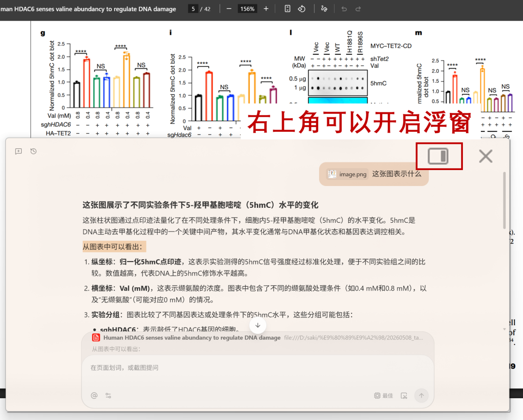Activate screenshot capture tool
Image resolution: width=523 pixels, height=420 pixels.
pos(404,396)
